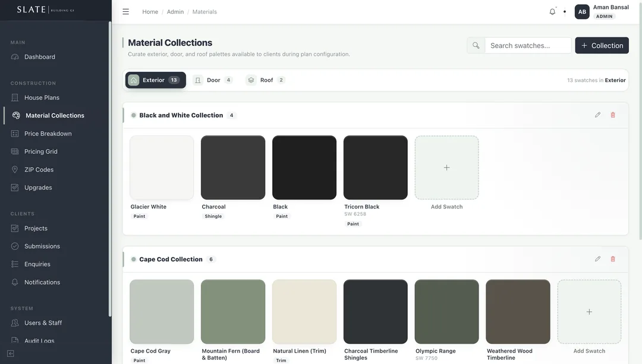Click the Price Breakdown icon
The image size is (642, 364).
(x=15, y=134)
